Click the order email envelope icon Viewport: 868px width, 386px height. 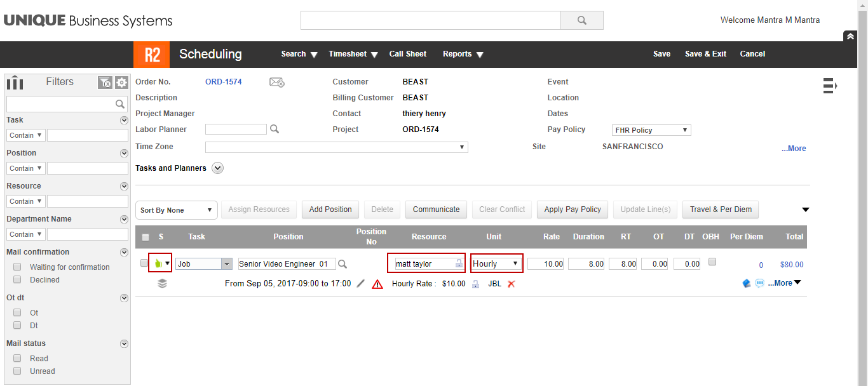[x=276, y=82]
